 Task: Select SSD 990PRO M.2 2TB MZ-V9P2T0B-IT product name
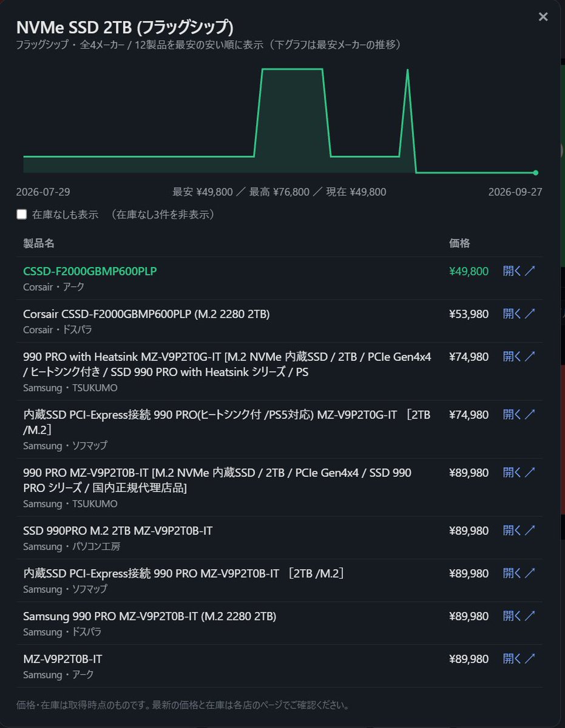pyautogui.click(x=118, y=531)
